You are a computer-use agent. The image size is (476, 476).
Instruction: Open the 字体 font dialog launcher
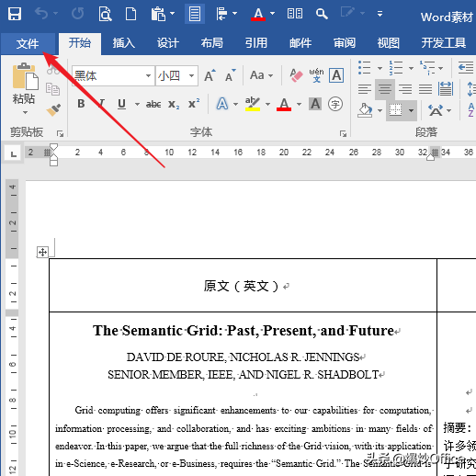(343, 133)
